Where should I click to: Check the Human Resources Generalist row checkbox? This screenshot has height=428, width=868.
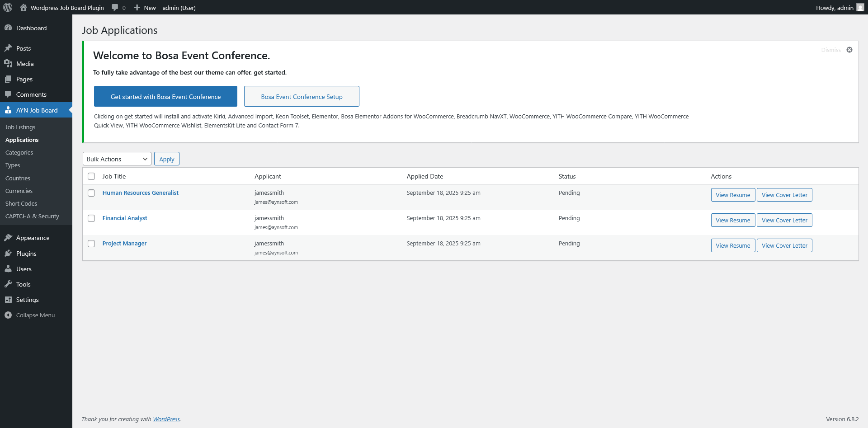click(91, 193)
